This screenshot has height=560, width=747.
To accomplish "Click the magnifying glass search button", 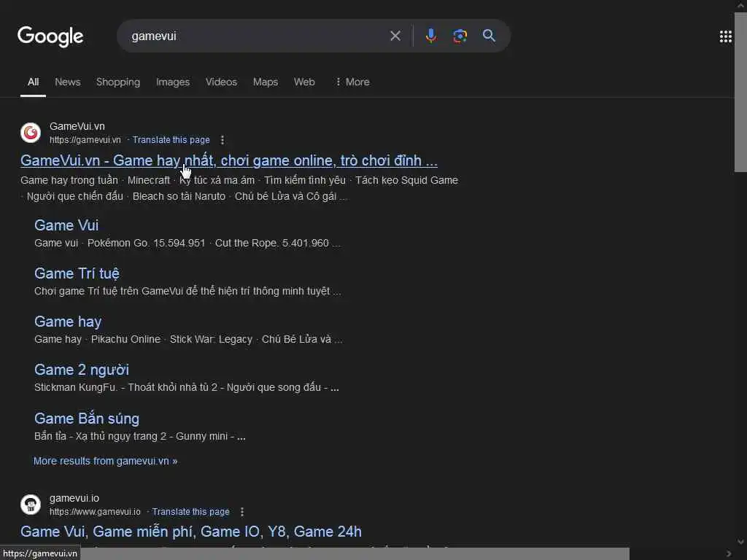I will pos(489,36).
